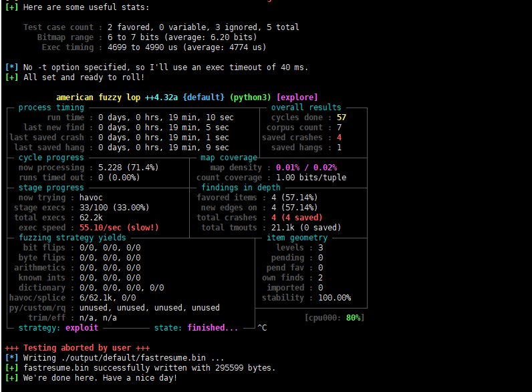Click the 'arithmetics' row label
Screen dimensions: 532x392
39,268
